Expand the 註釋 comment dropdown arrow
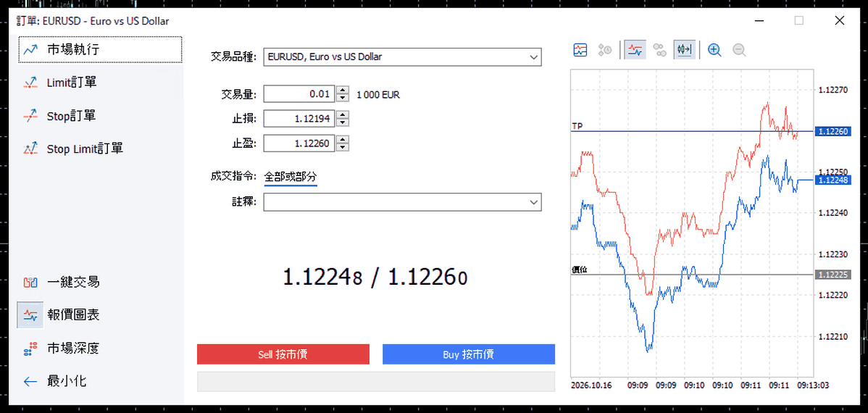The width and height of the screenshot is (868, 413). (534, 202)
